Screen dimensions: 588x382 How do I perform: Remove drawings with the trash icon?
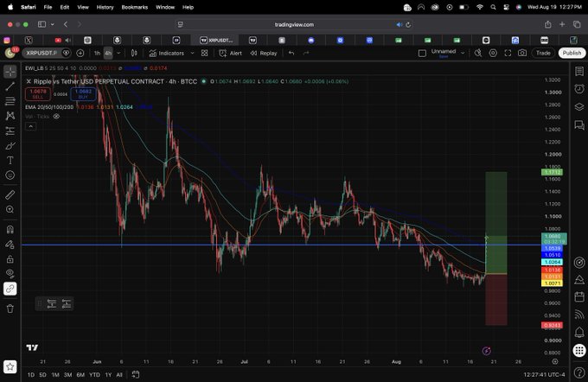point(10,309)
